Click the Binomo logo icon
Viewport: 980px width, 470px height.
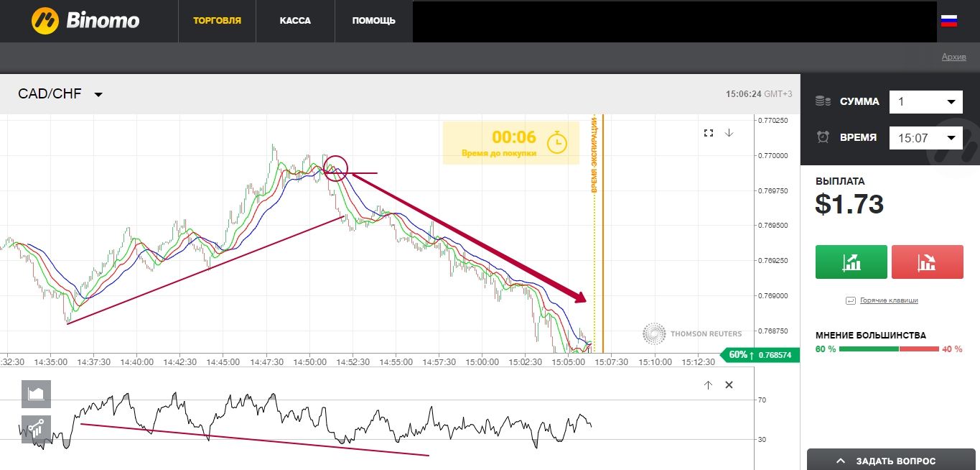pos(45,21)
